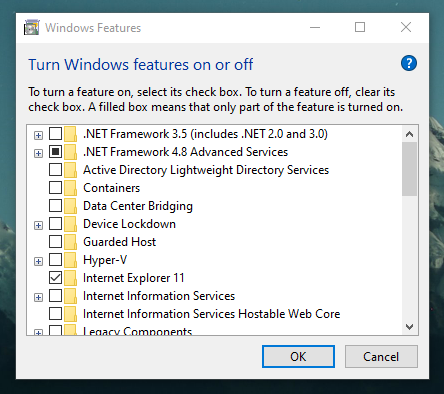
Task: Check the Data Center Bridging box
Action: [x=55, y=206]
